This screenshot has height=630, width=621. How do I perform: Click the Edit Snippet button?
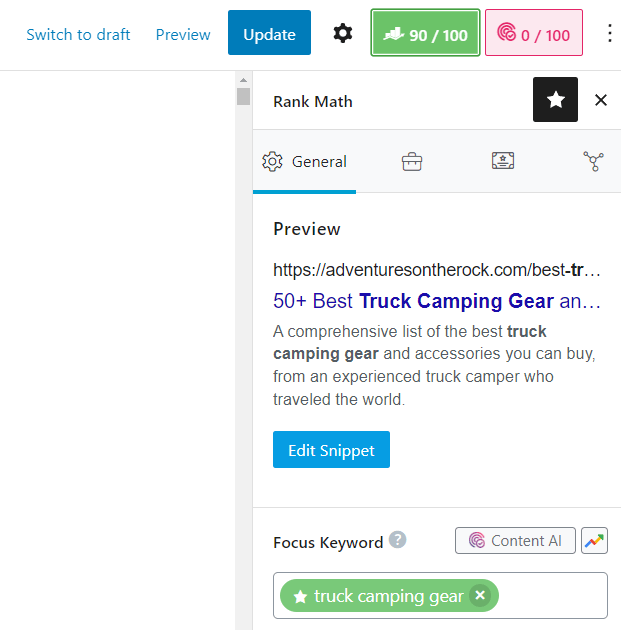[331, 450]
